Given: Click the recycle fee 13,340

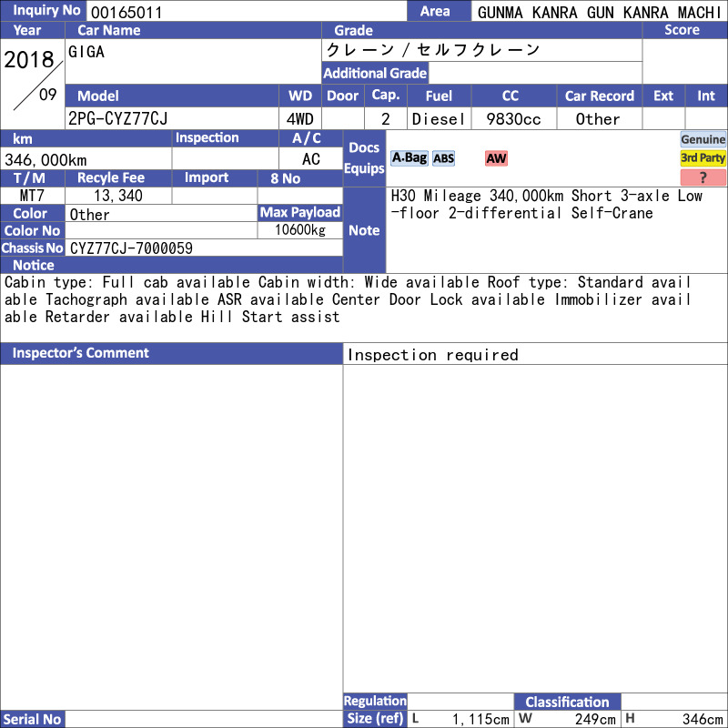Looking at the screenshot, I should click(x=118, y=196).
